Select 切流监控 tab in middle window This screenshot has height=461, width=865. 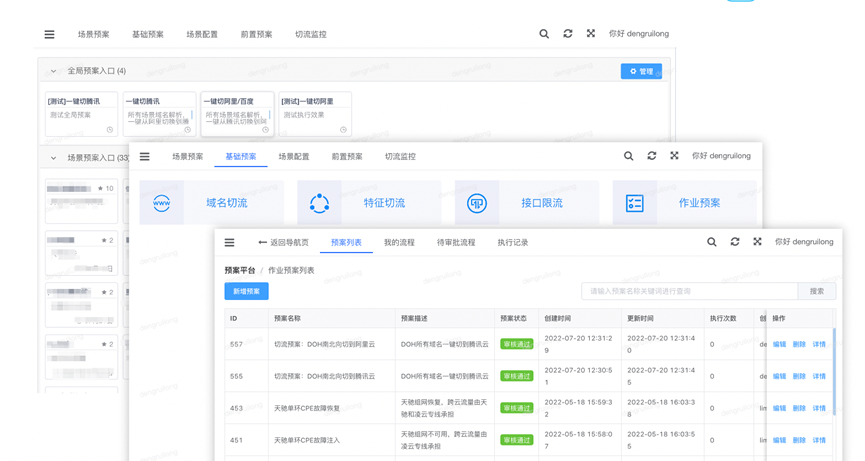400,156
